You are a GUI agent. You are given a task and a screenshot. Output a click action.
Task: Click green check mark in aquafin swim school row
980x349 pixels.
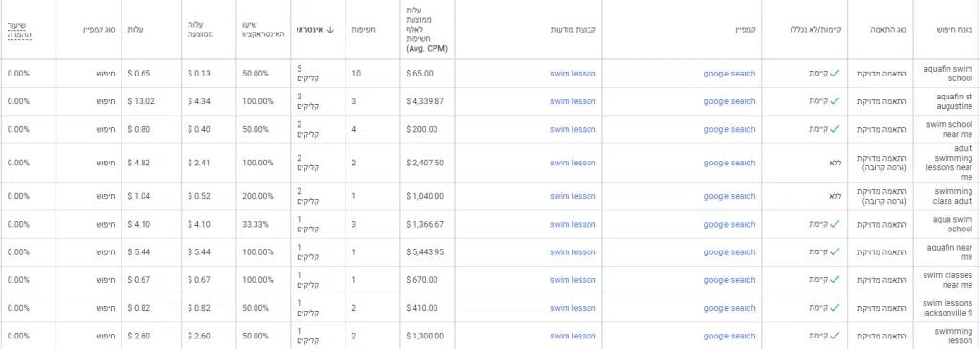[835, 74]
